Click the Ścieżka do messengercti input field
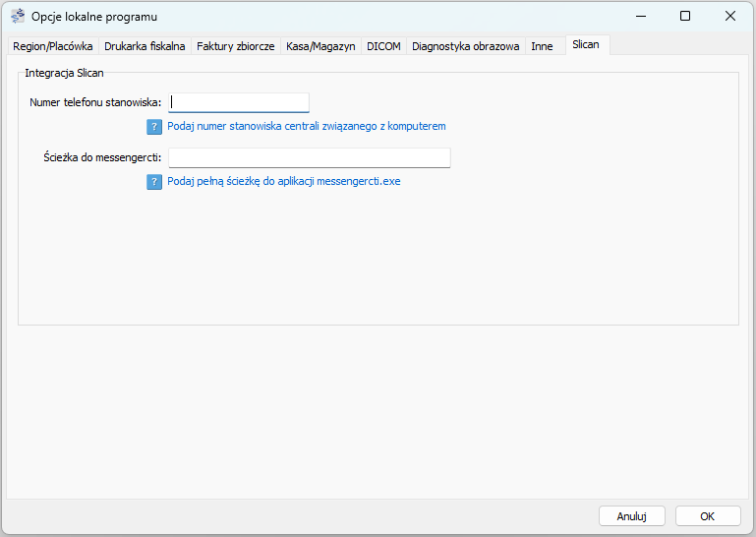Viewport: 756px width, 537px height. (310, 158)
